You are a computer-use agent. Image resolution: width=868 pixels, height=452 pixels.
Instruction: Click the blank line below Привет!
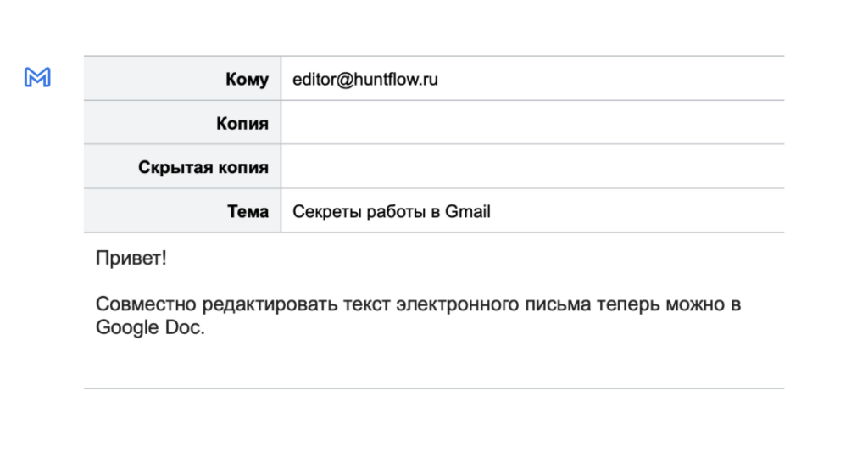tap(339, 282)
